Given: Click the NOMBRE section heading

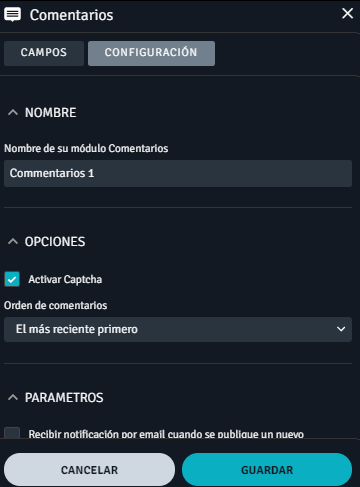Looking at the screenshot, I should (x=51, y=113).
